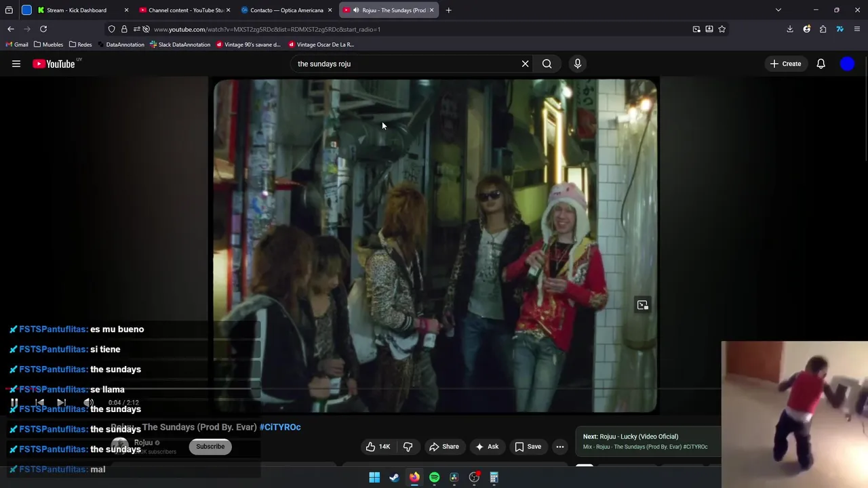Close the Rojuu - The Sundays tab
Image resolution: width=868 pixels, height=488 pixels.
431,10
